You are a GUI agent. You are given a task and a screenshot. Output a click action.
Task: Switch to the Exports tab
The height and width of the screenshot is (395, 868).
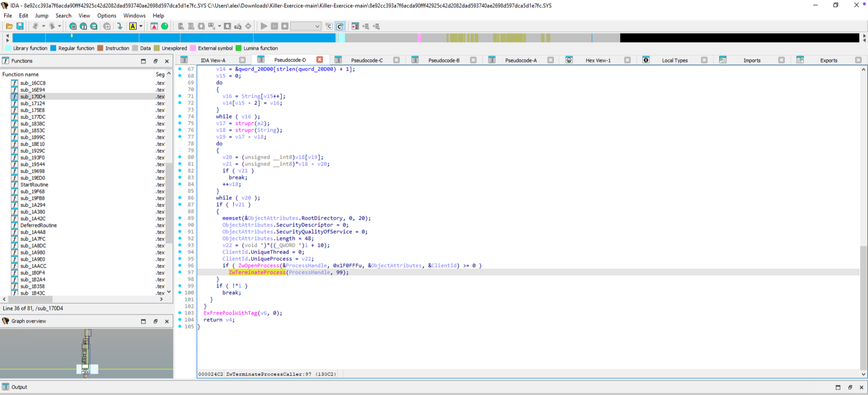coord(829,60)
